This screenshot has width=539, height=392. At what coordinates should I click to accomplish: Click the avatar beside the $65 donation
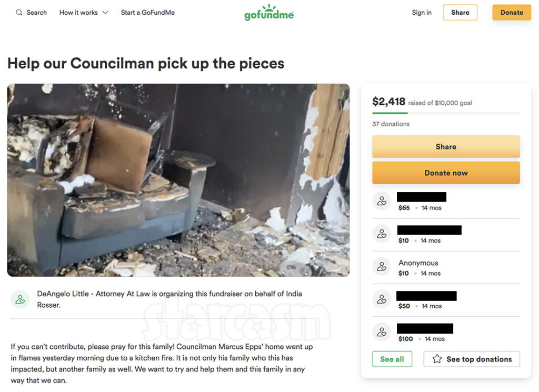[382, 200]
